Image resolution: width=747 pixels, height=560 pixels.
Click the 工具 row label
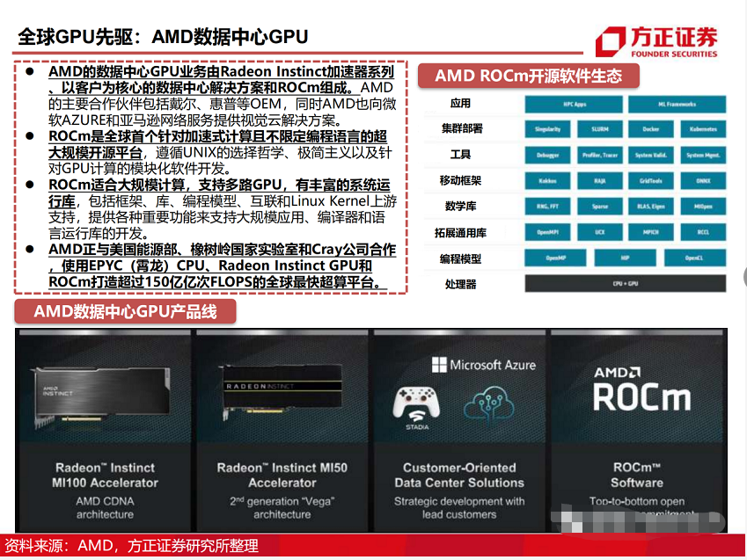tap(460, 155)
